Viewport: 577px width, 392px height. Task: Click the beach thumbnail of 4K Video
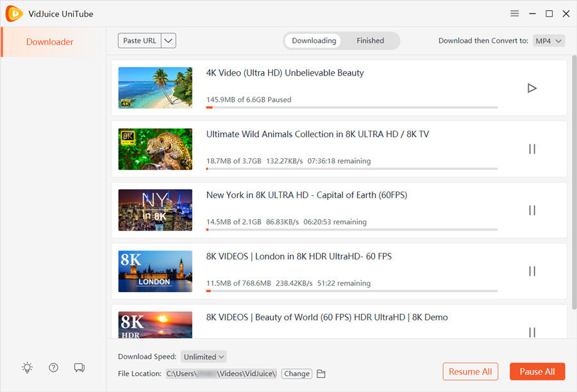[x=155, y=88]
